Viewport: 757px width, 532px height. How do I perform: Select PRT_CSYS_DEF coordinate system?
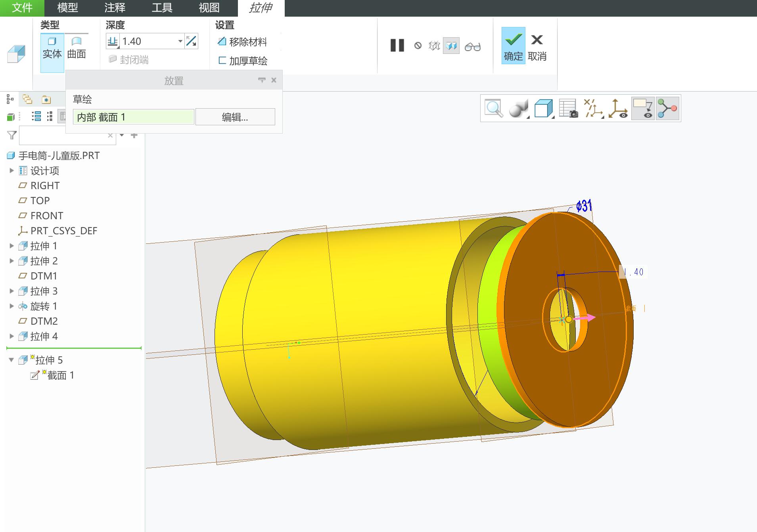tap(63, 231)
